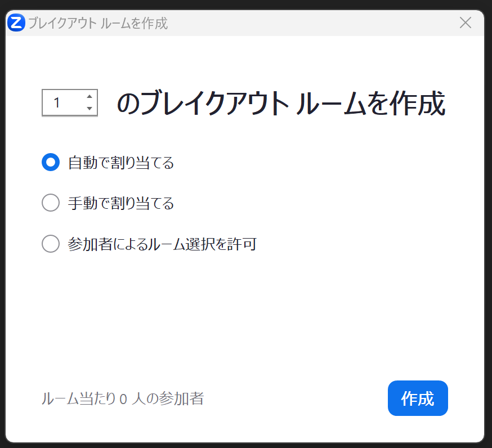Viewport: 492px width, 448px height.
Task: Click the ルーム当たり 0 人の参加者 status text
Action: pyautogui.click(x=123, y=398)
